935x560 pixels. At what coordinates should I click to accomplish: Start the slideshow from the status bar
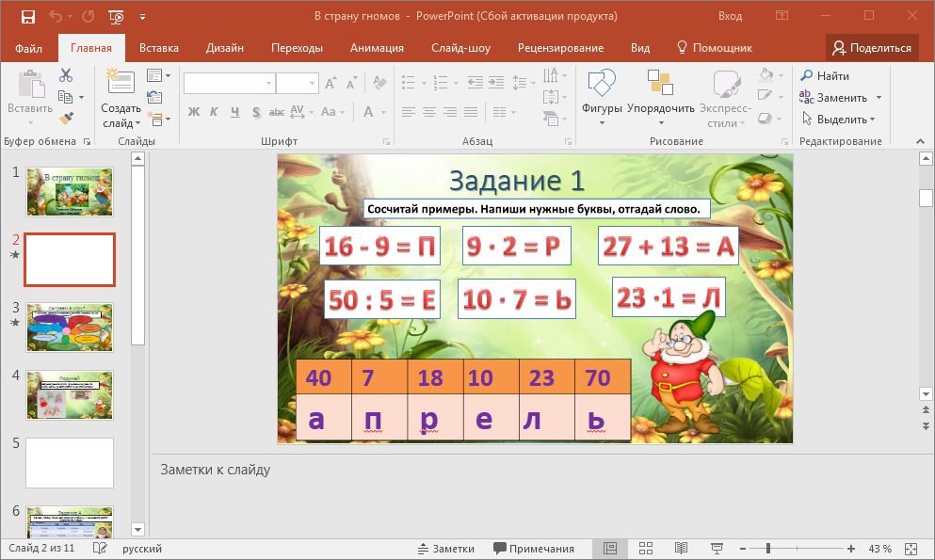(x=717, y=548)
